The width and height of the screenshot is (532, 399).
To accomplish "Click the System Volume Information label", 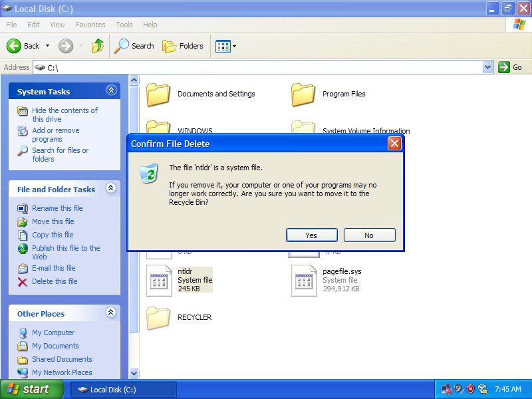I will 366,130.
